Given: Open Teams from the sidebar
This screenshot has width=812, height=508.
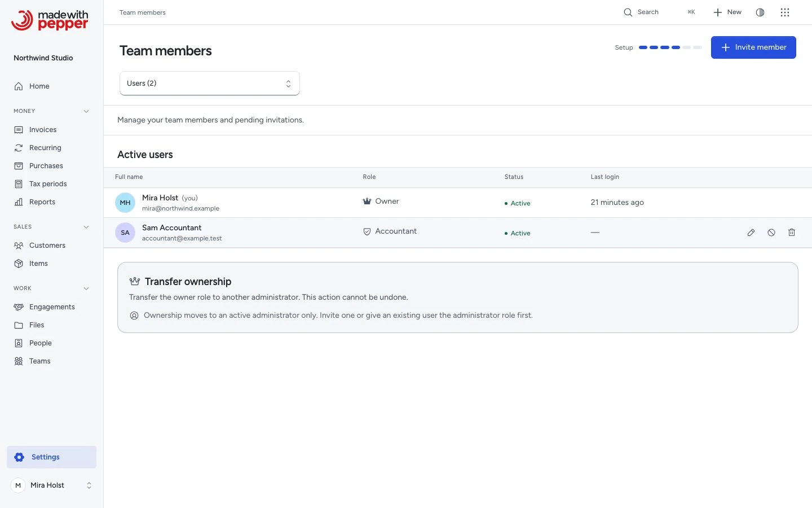Looking at the screenshot, I should coord(51,361).
